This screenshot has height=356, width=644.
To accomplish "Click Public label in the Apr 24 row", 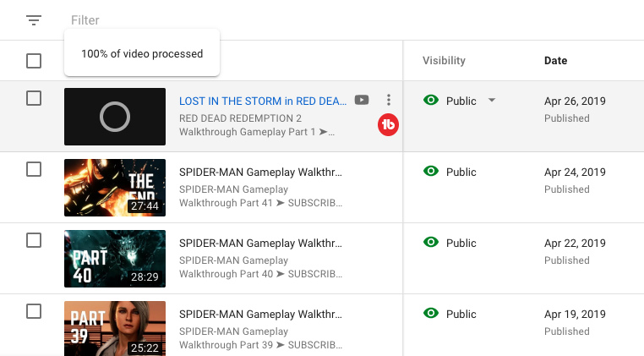I will [461, 173].
